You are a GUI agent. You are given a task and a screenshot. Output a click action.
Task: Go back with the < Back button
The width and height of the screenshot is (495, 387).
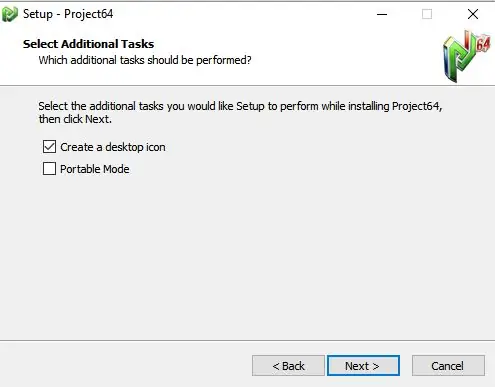click(288, 366)
